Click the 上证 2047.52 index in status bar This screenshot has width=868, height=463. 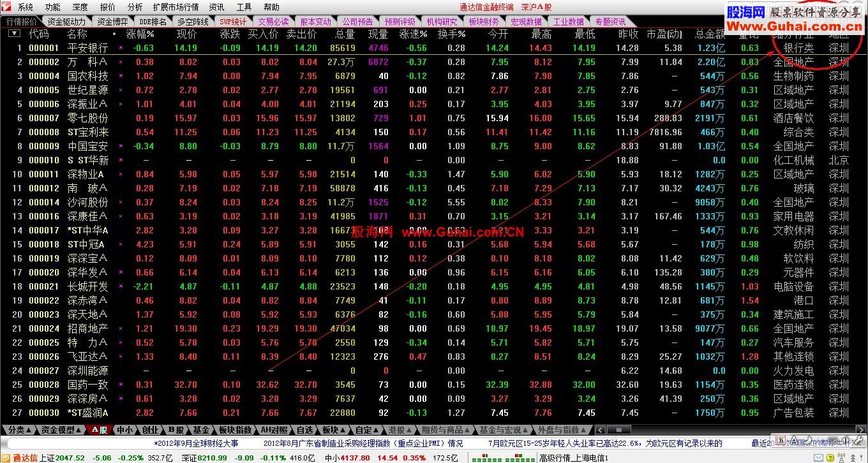click(62, 458)
